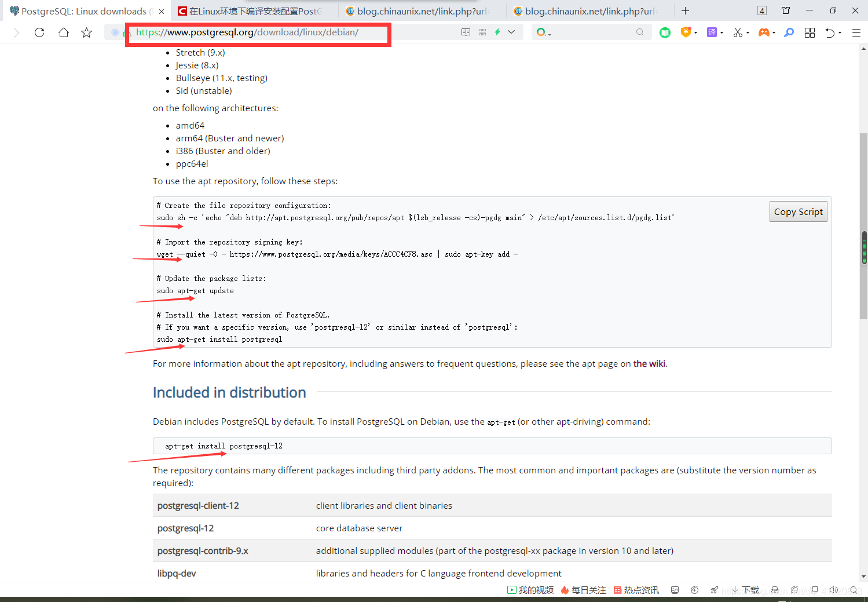
Task: Expand the restore closed tabs dropdown
Action: (x=840, y=33)
